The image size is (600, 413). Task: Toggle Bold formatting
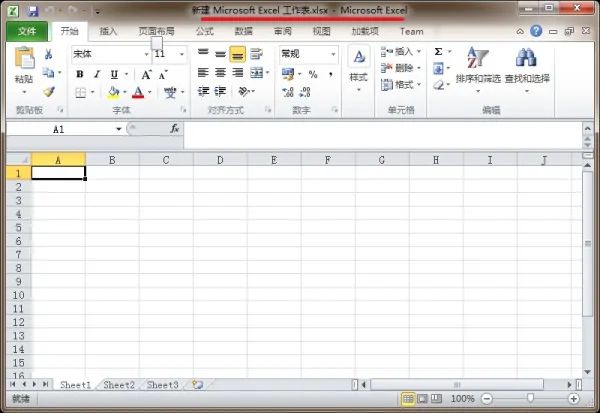point(80,74)
